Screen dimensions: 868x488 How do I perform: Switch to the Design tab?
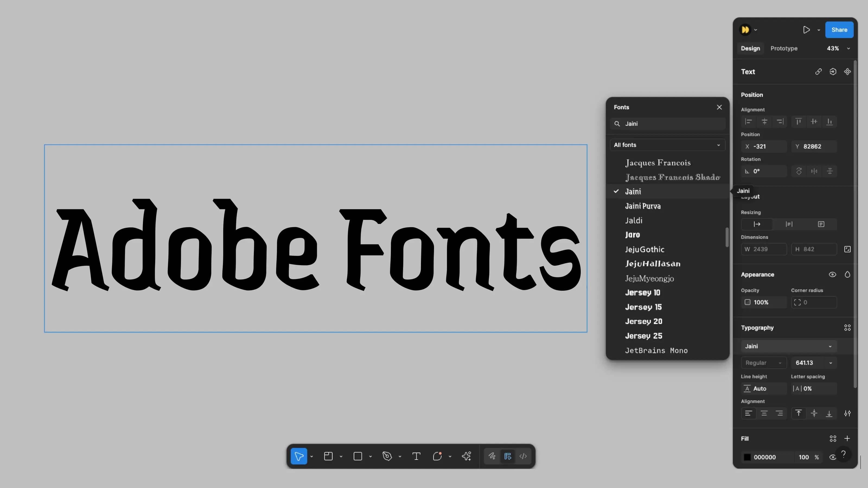coord(750,49)
